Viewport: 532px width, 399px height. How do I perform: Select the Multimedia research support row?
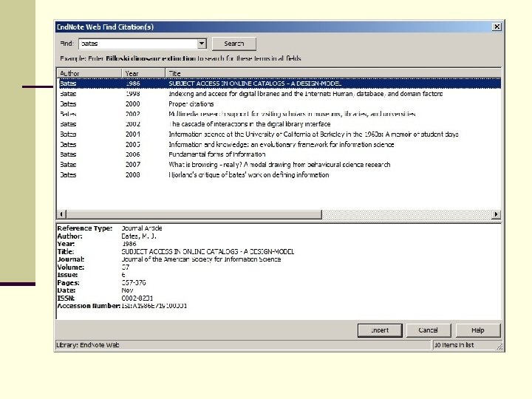[279, 114]
